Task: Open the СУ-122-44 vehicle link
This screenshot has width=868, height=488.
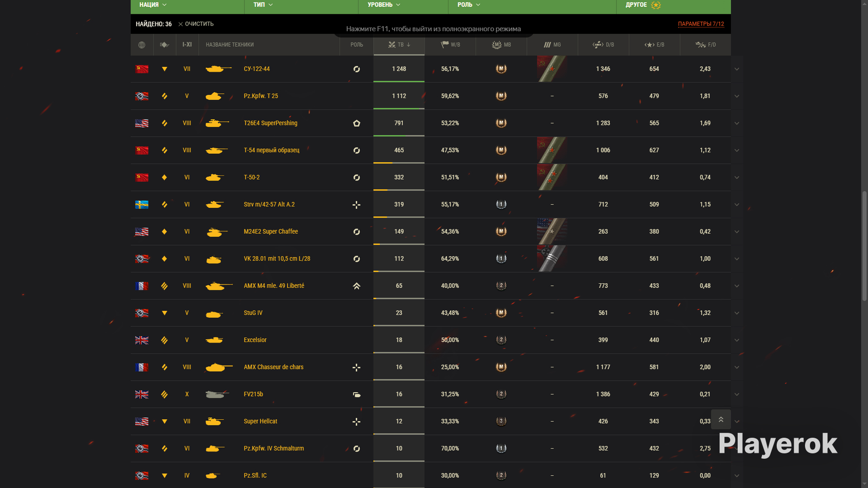Action: tap(257, 69)
